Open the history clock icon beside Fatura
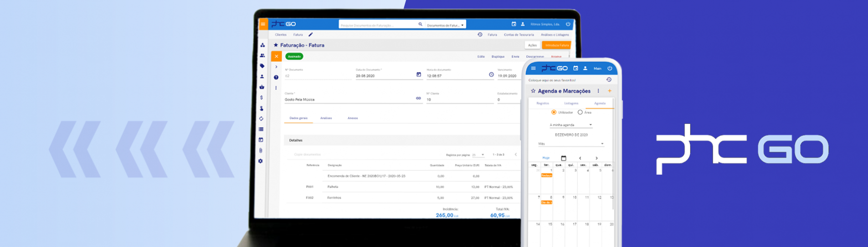This screenshot has width=868, height=247. tap(480, 35)
